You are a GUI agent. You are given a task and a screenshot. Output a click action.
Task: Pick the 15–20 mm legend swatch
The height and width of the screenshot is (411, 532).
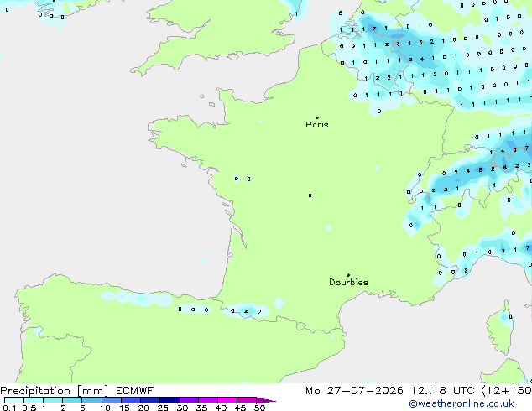[130, 400]
